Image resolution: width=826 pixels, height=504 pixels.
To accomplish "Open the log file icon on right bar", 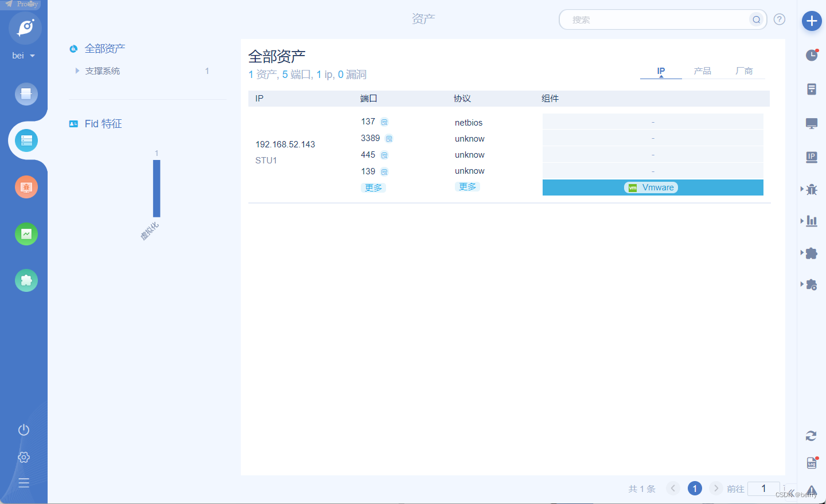I will coord(812,463).
